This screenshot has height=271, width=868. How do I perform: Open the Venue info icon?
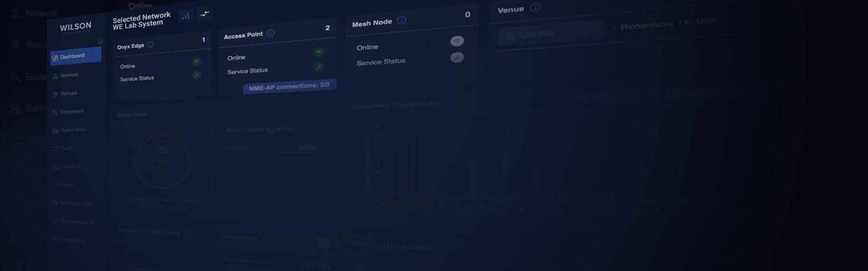click(535, 8)
